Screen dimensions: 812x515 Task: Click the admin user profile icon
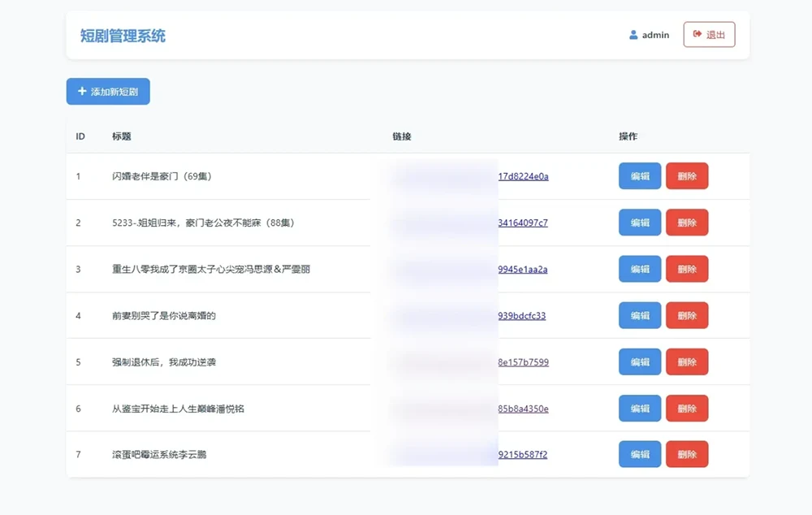(633, 35)
